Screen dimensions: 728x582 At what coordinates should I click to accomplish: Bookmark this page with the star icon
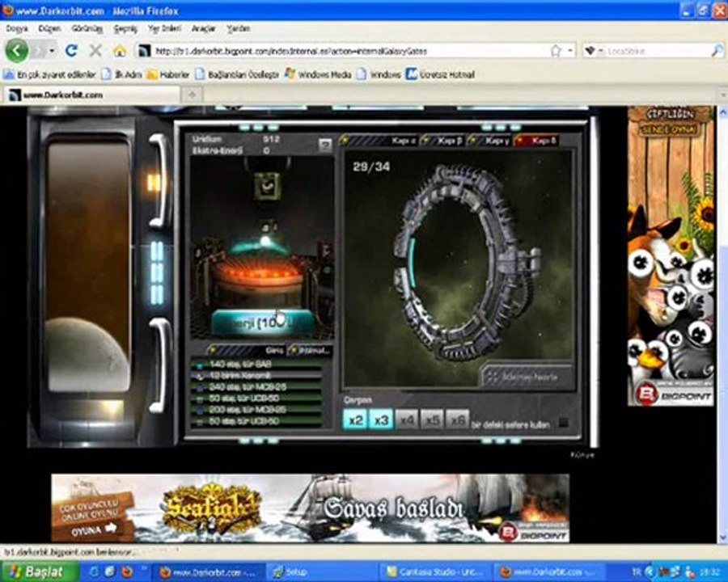point(555,51)
